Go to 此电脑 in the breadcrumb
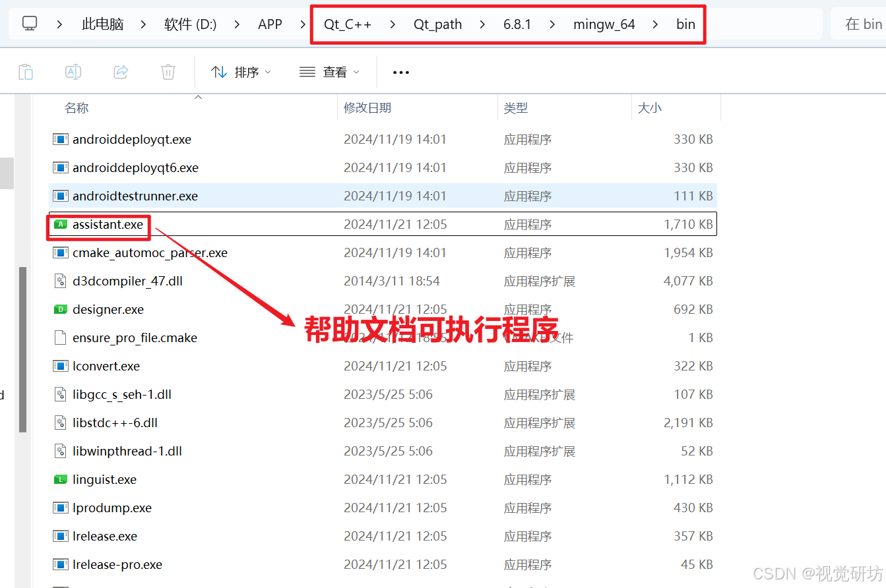The height and width of the screenshot is (588, 886). [x=102, y=24]
